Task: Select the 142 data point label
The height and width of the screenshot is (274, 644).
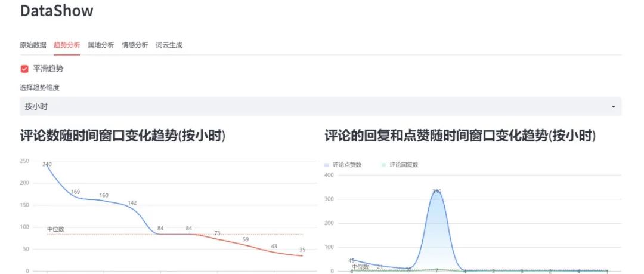Action: pos(132,203)
